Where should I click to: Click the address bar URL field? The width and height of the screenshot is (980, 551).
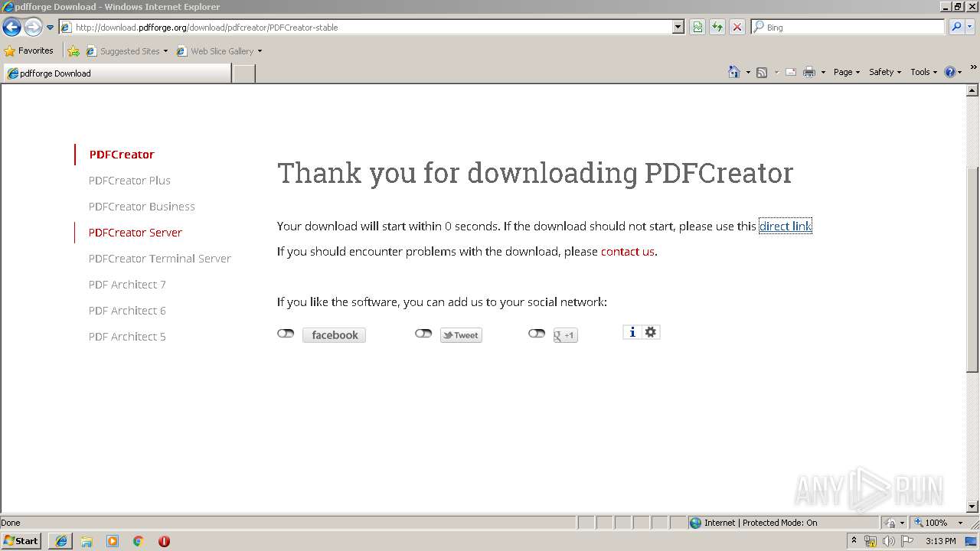tap(366, 27)
